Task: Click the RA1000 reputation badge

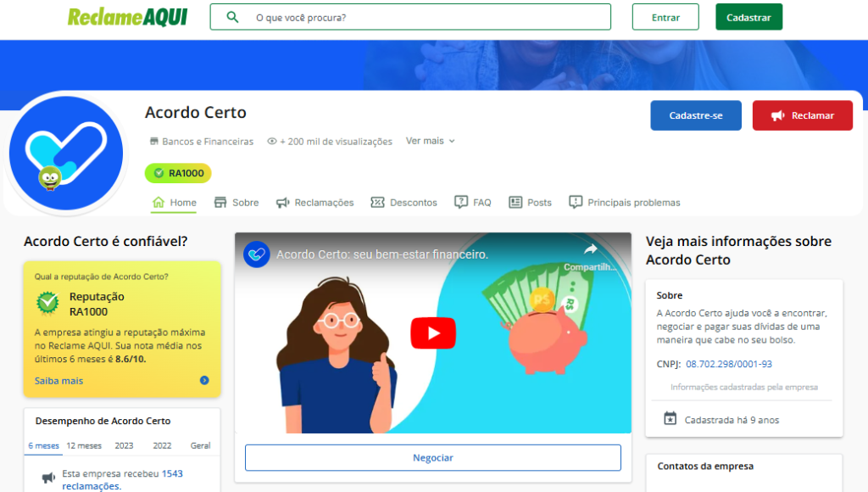Action: point(178,173)
